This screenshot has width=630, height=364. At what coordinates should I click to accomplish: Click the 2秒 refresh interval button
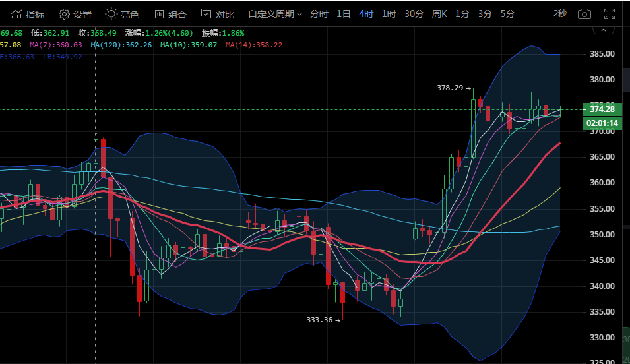[559, 14]
